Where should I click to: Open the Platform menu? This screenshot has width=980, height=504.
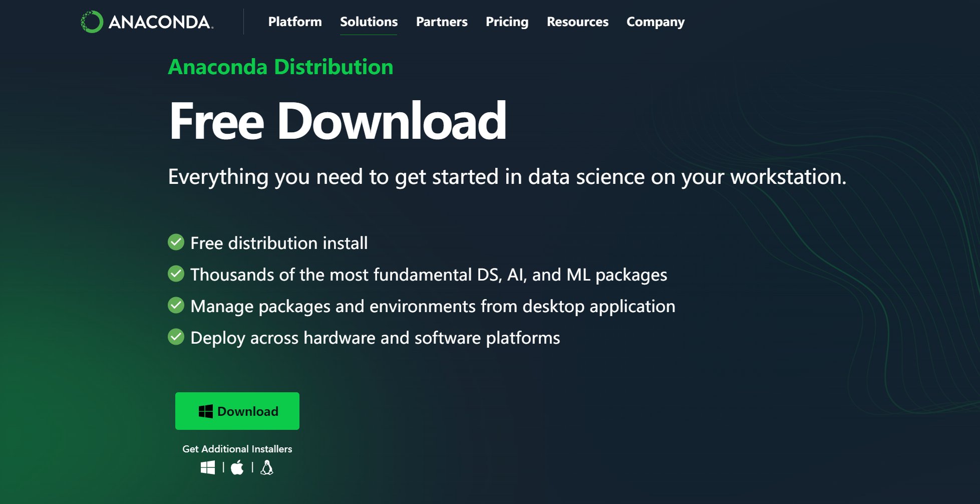tap(295, 22)
